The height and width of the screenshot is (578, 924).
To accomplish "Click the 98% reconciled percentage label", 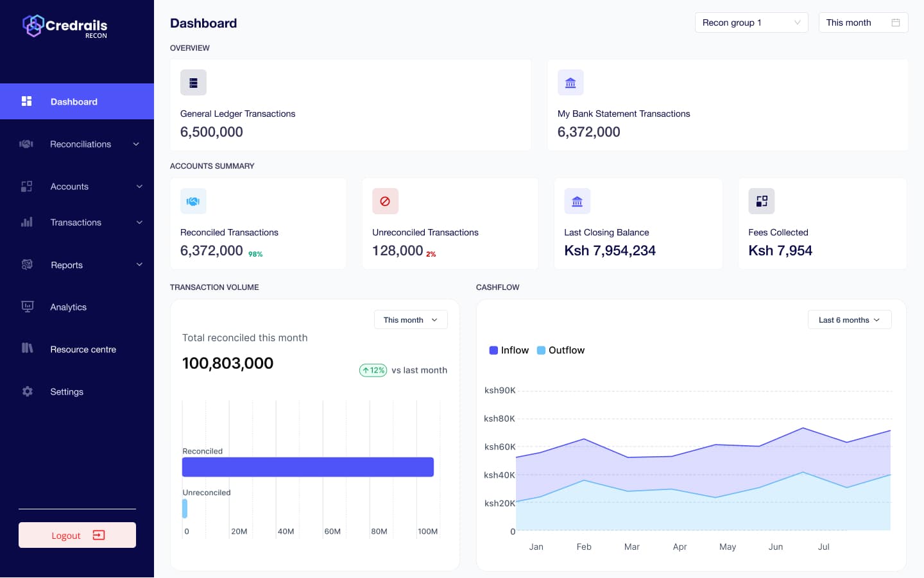I will pyautogui.click(x=255, y=254).
